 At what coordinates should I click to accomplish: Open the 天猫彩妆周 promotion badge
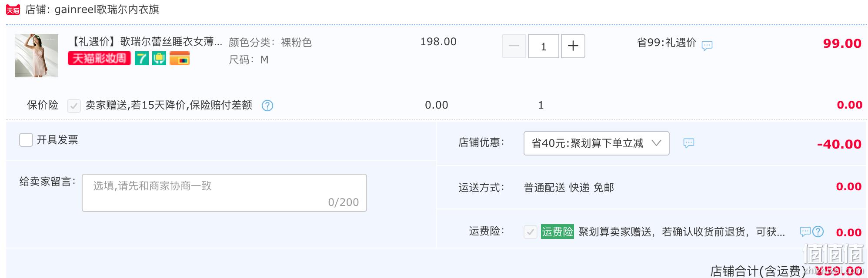click(99, 58)
